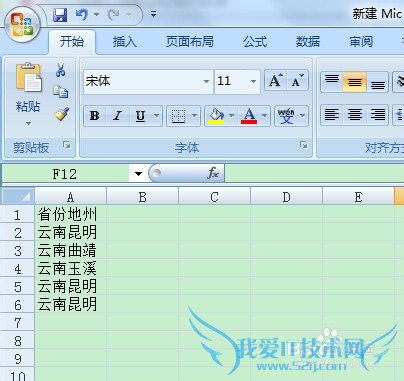Align text to top of cell
Viewport: 404px width, 381px height.
(332, 81)
